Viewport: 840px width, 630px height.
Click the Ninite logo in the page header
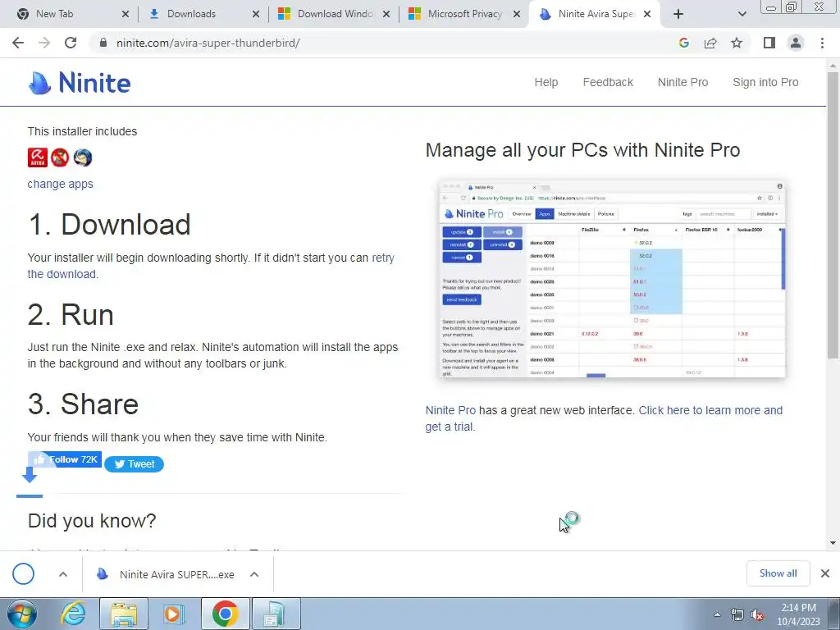click(80, 83)
